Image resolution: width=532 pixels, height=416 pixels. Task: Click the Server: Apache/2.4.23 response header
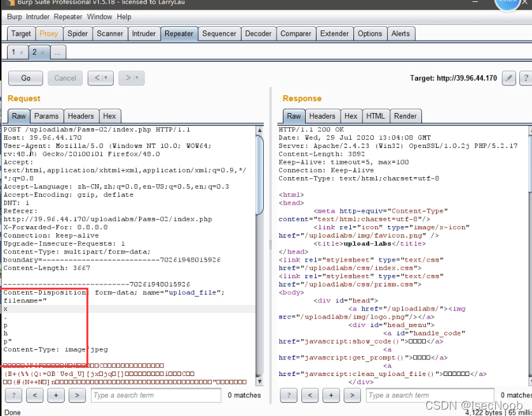(398, 146)
